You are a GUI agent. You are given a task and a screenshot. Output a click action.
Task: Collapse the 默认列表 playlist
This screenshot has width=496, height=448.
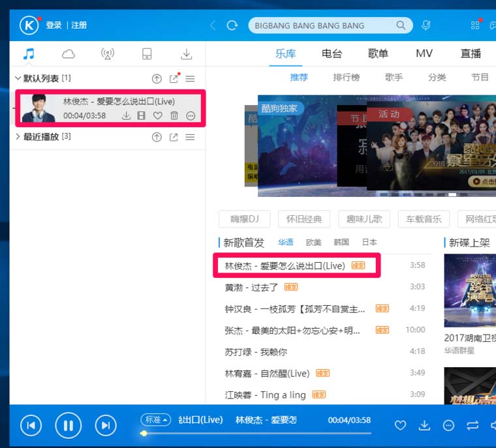(x=18, y=78)
